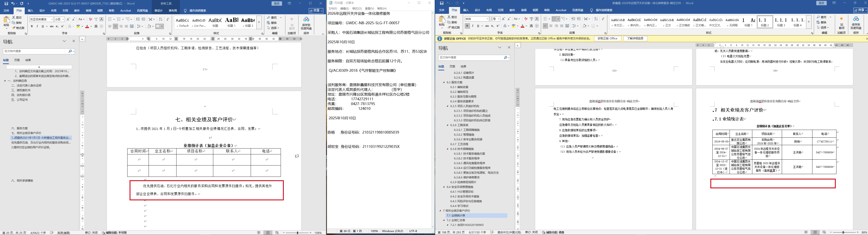Apply bullet list in left Word ribbon
This screenshot has height=235, width=868.
[110, 19]
